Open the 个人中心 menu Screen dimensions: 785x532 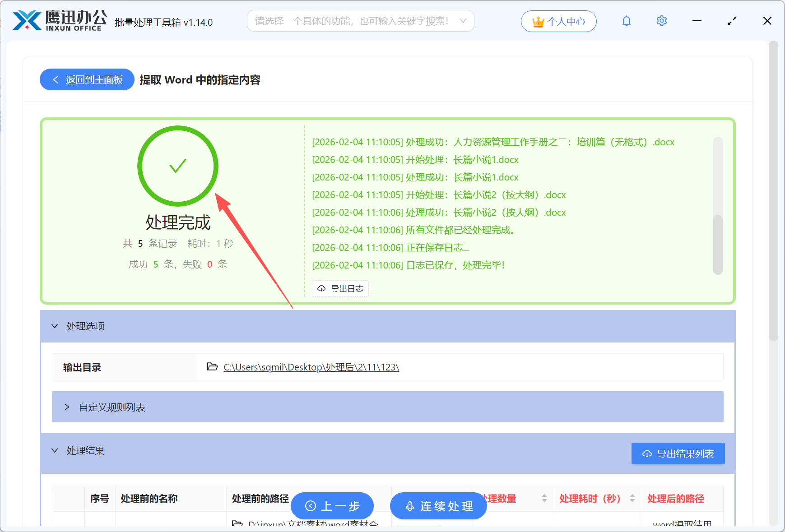558,21
